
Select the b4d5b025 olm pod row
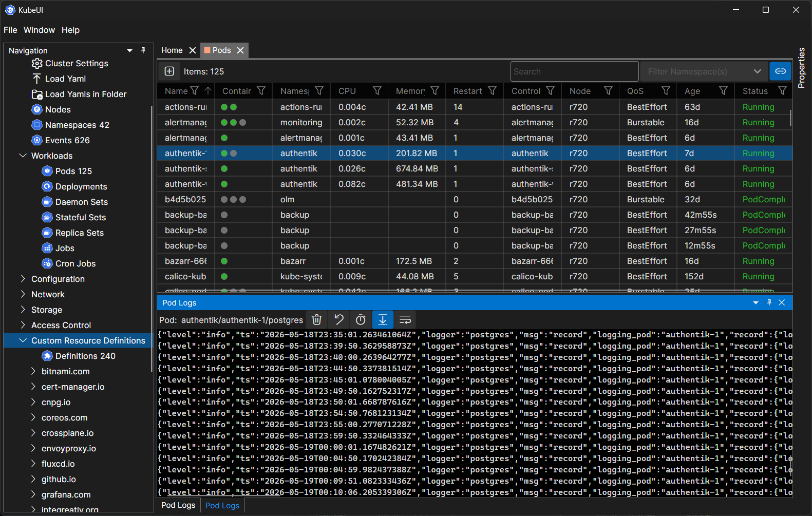[475, 199]
